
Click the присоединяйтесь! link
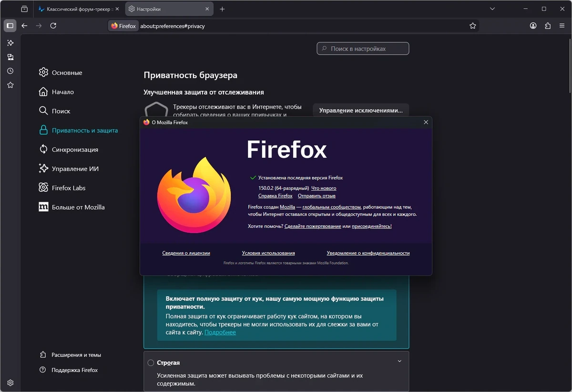[x=372, y=226]
